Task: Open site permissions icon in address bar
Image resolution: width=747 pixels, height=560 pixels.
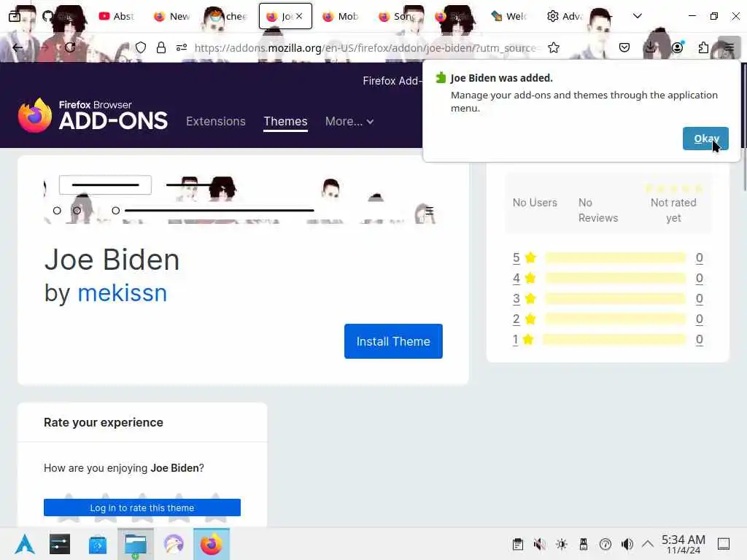Action: (182, 47)
